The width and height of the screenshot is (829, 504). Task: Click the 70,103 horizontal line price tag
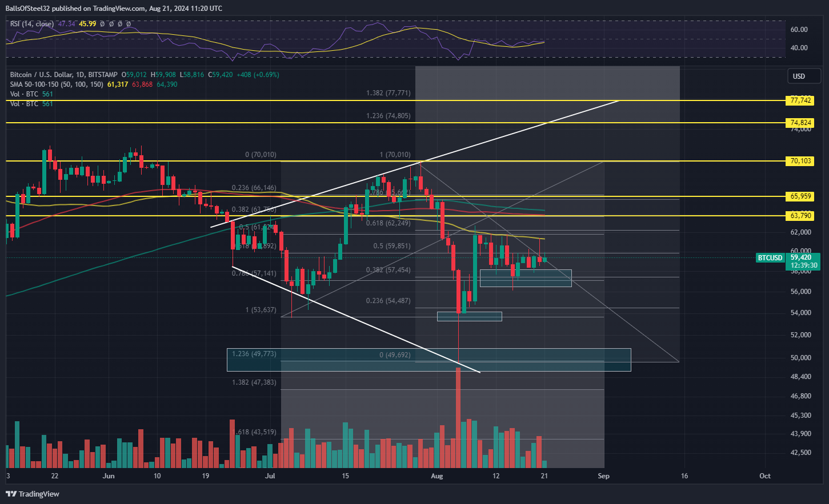(x=800, y=162)
